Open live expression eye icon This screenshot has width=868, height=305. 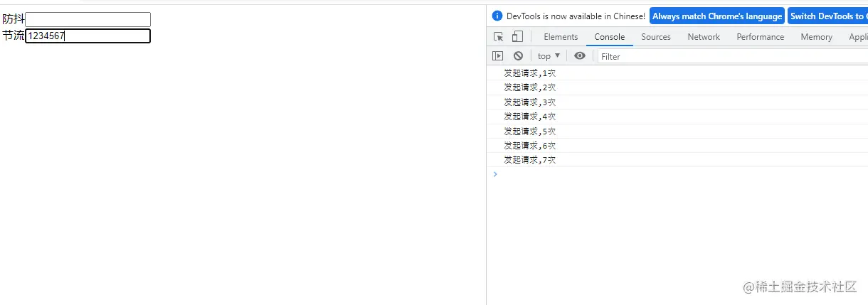pyautogui.click(x=580, y=56)
